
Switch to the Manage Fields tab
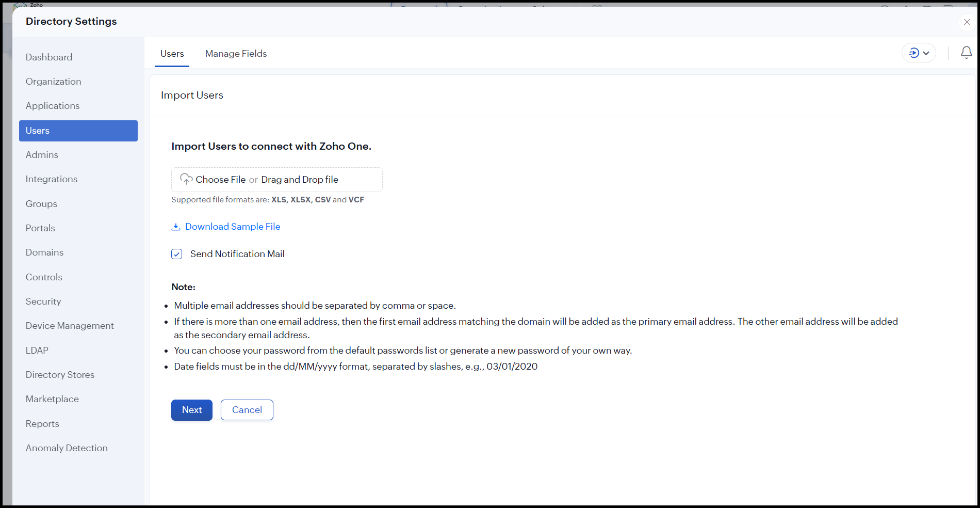pos(236,54)
